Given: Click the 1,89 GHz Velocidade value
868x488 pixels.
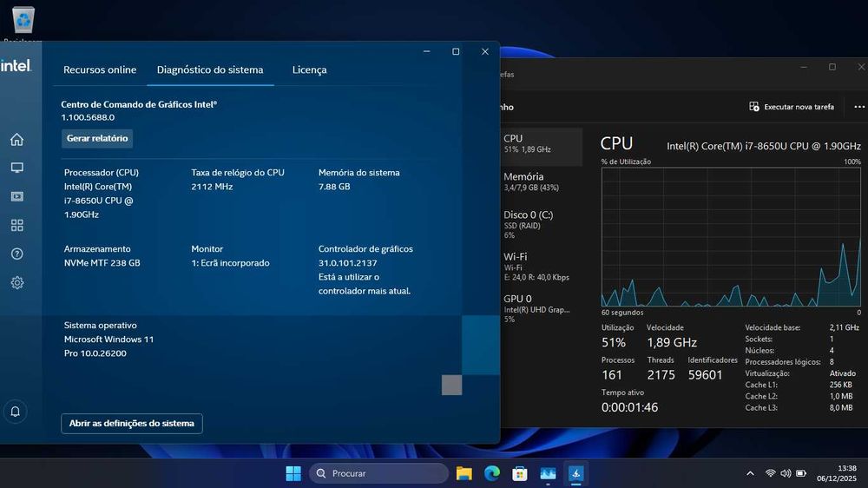Looking at the screenshot, I should pyautogui.click(x=672, y=343).
